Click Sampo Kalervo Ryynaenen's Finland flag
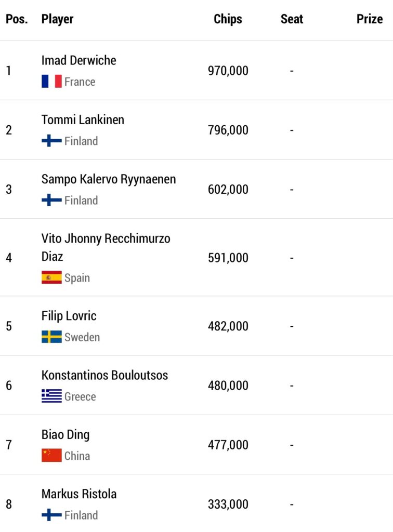This screenshot has height=532, width=393. pos(51,200)
